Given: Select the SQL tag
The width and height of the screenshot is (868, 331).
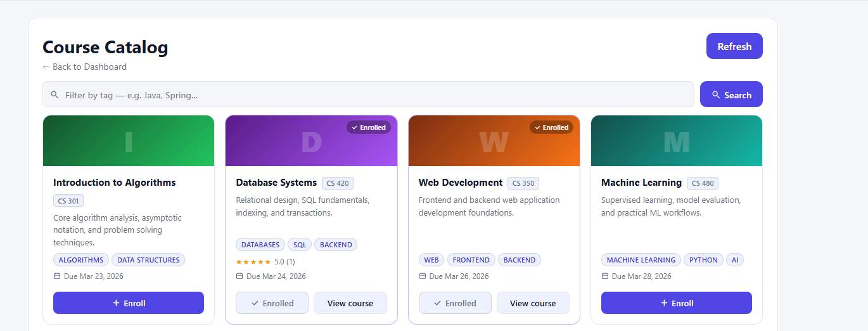Looking at the screenshot, I should pos(300,245).
